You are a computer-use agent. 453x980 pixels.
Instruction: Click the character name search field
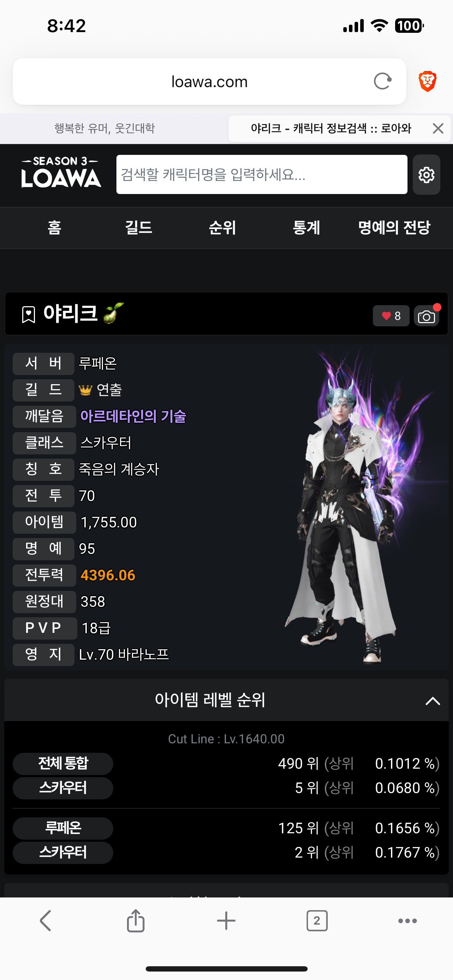pyautogui.click(x=262, y=175)
